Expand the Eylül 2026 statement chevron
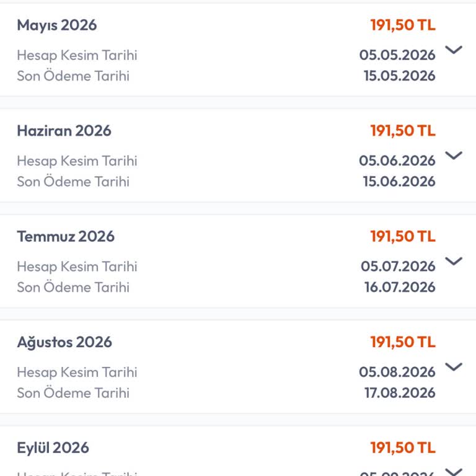The width and height of the screenshot is (476, 476). pos(454,471)
